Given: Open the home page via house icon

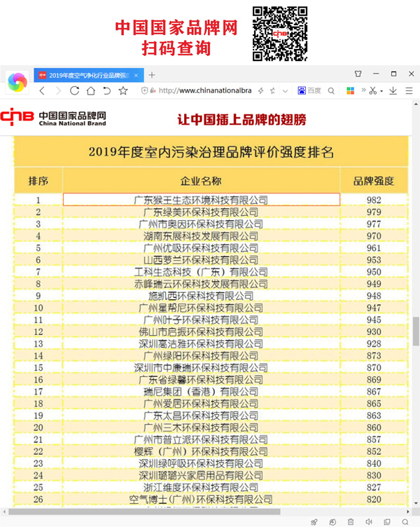Looking at the screenshot, I should (90, 90).
